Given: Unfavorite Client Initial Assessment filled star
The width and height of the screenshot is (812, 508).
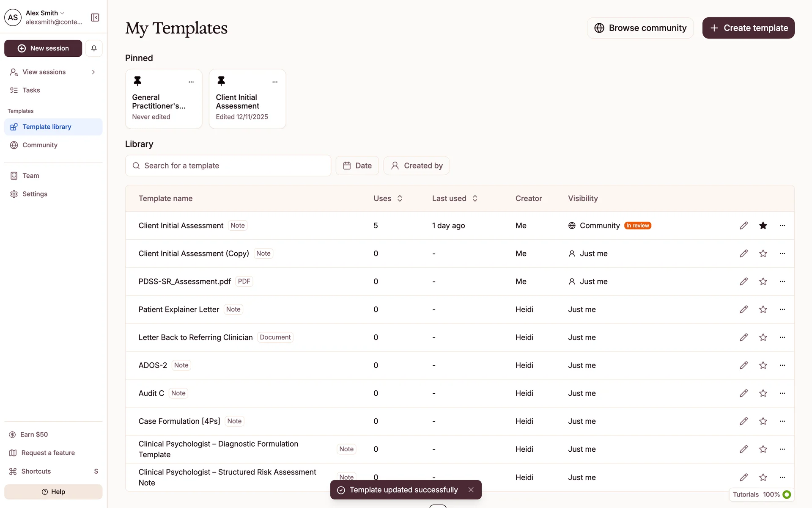Looking at the screenshot, I should [763, 226].
